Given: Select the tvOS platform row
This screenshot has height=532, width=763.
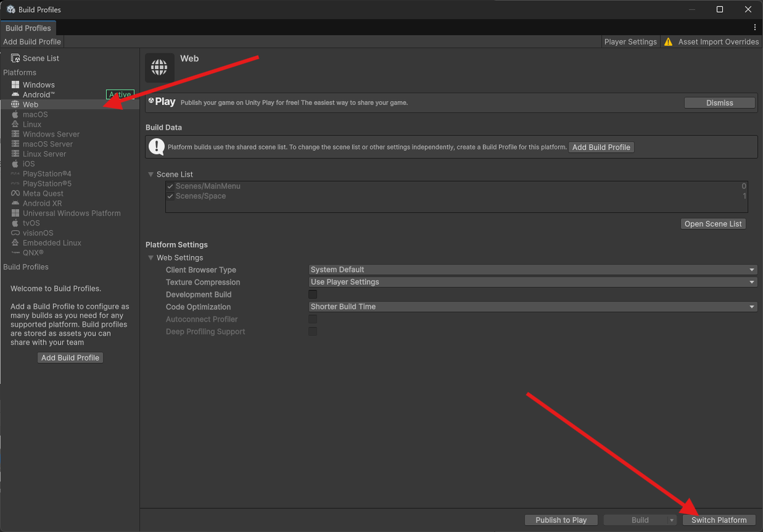Looking at the screenshot, I should click(70, 223).
